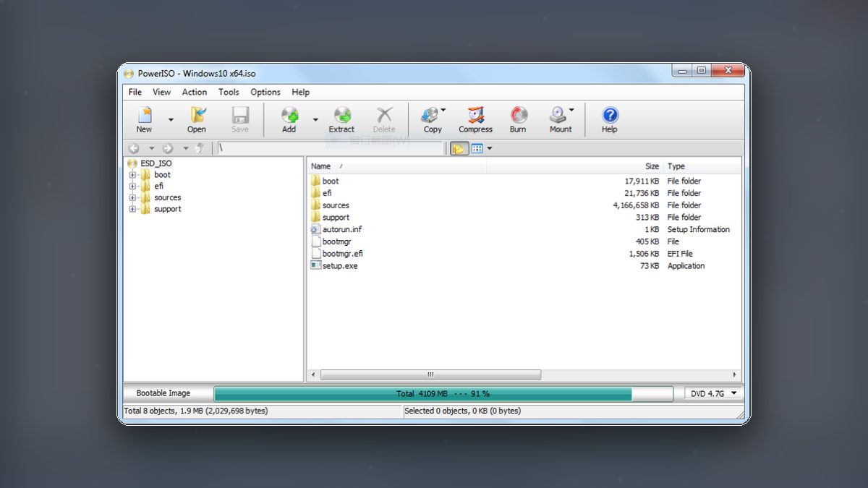Click the support folder icon in file list
This screenshot has height=488, width=868.
click(x=315, y=217)
